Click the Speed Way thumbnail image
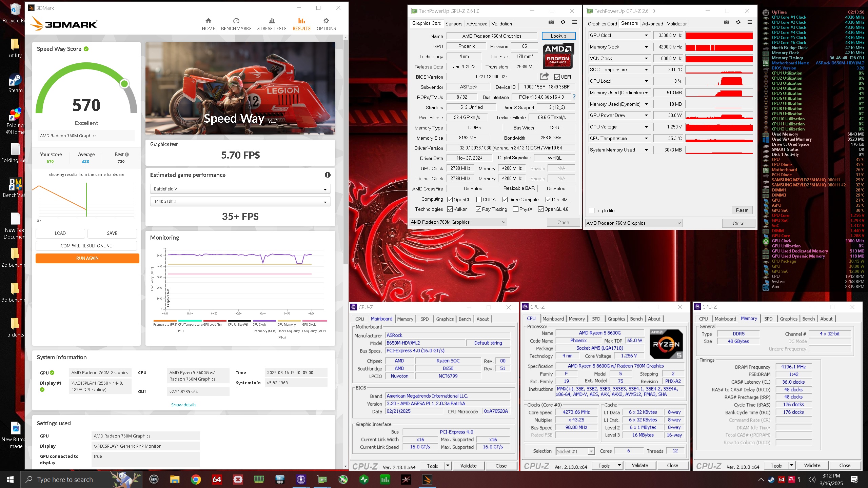868x488 pixels. [240, 88]
